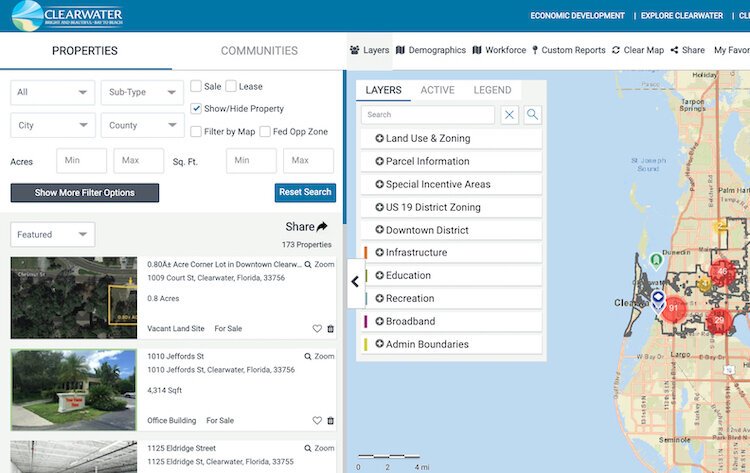Image resolution: width=750 pixels, height=473 pixels.
Task: Clear the layer search with X icon
Action: (510, 115)
